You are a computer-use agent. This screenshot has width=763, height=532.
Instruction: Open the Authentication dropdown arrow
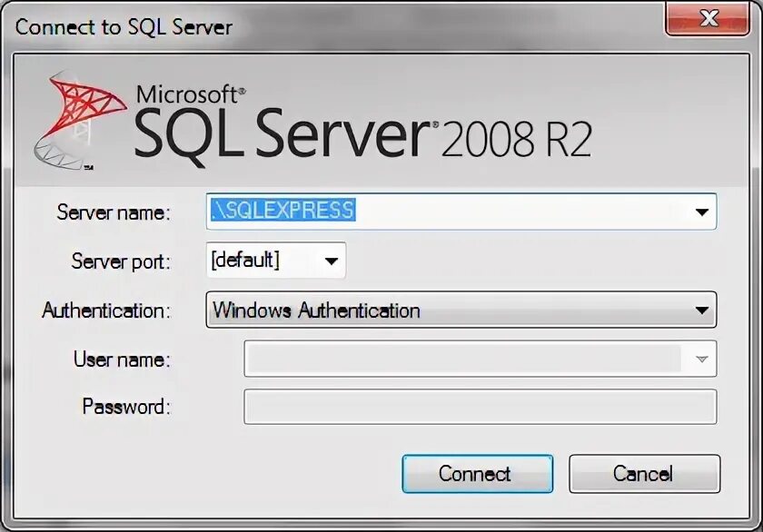coord(701,310)
